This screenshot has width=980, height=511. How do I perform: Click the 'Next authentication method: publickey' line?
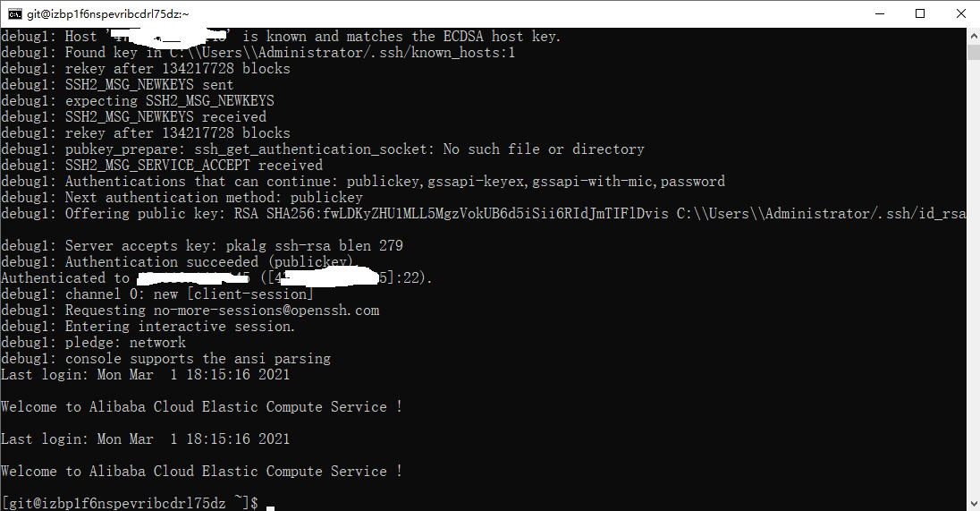(x=182, y=198)
